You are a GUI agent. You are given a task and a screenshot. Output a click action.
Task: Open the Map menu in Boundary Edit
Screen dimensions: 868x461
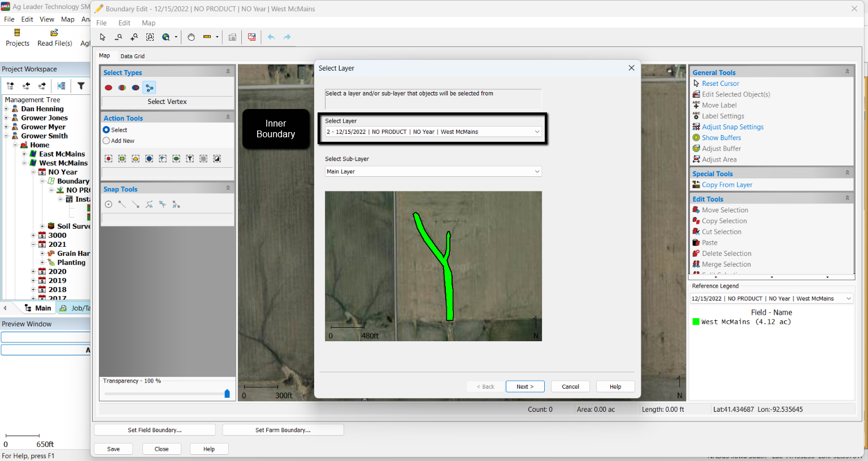click(x=149, y=23)
